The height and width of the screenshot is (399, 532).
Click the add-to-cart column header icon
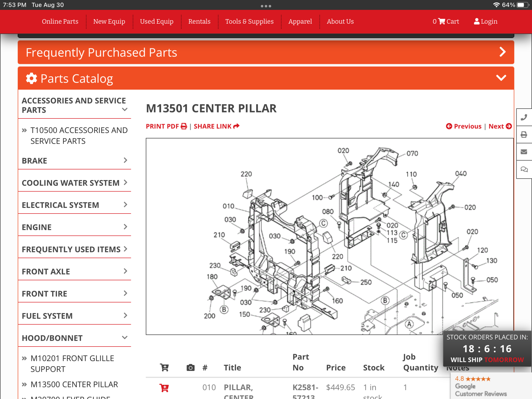[164, 368]
